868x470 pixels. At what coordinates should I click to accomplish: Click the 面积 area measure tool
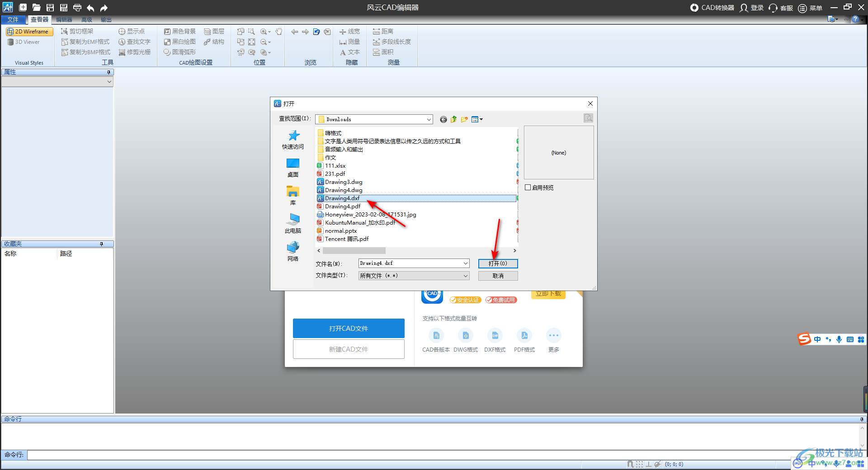pyautogui.click(x=383, y=52)
